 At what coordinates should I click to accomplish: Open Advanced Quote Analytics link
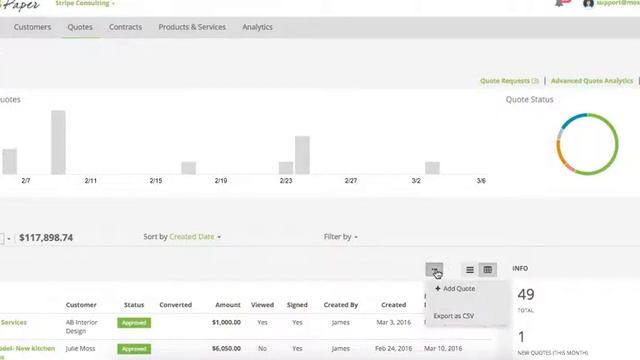pyautogui.click(x=592, y=81)
